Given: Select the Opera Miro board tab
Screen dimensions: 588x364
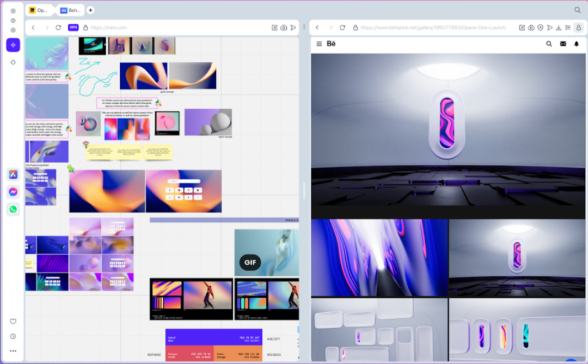Looking at the screenshot, I should pyautogui.click(x=39, y=9).
